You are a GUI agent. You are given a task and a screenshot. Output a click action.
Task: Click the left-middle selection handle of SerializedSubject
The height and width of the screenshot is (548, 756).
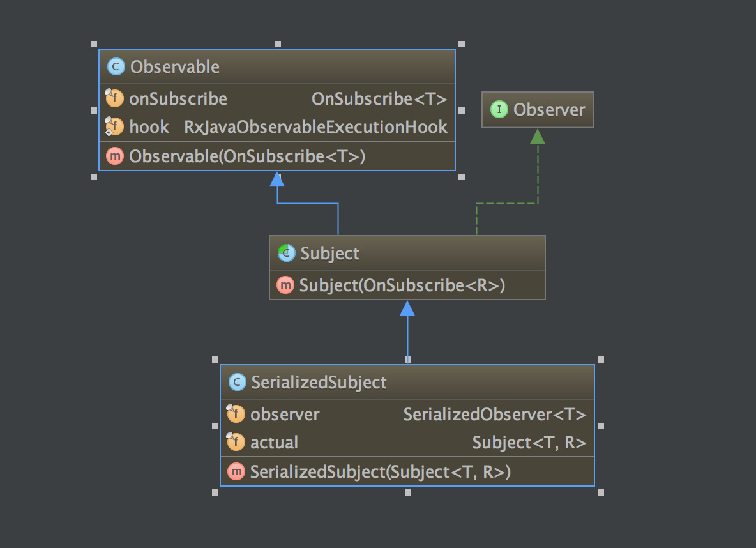pos(215,426)
